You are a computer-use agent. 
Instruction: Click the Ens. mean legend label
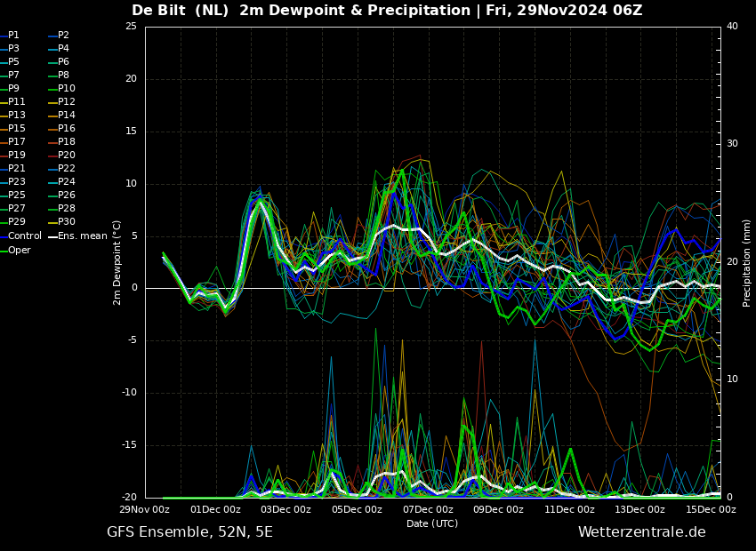pos(82,236)
